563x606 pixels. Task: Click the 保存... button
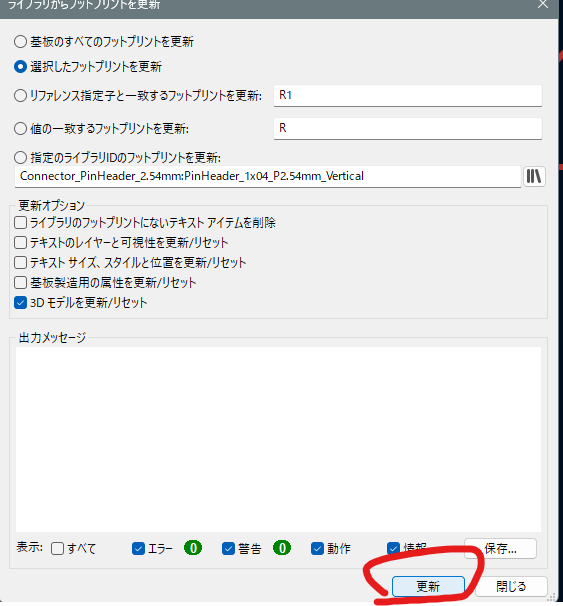coord(500,548)
